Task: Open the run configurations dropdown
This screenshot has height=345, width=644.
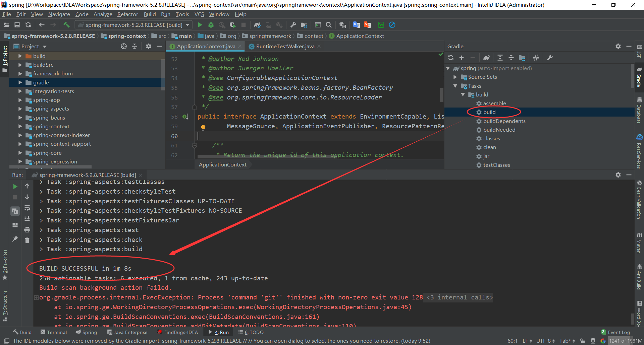Action: pyautogui.click(x=188, y=25)
